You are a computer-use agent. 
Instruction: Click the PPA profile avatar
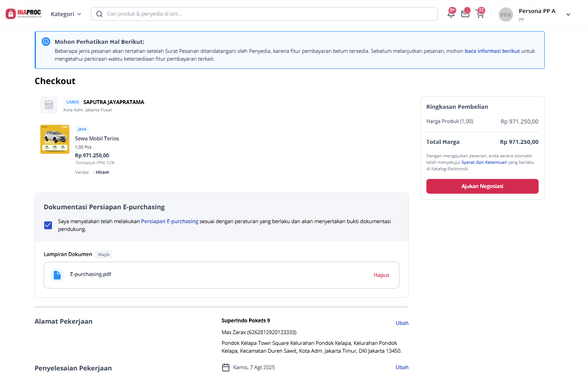click(506, 14)
